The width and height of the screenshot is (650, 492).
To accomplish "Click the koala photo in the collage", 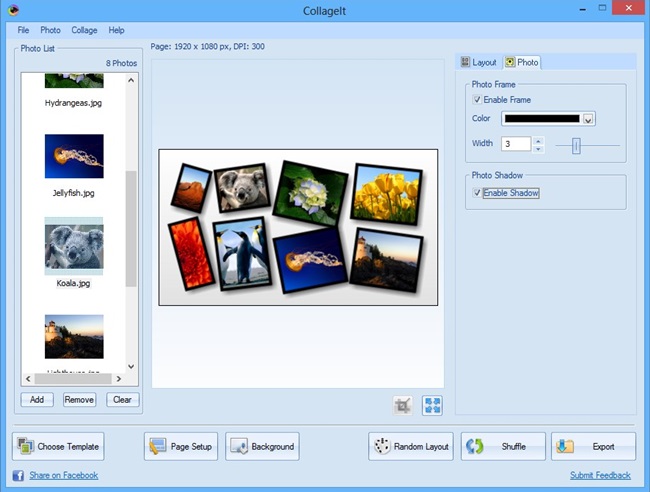I will [243, 188].
